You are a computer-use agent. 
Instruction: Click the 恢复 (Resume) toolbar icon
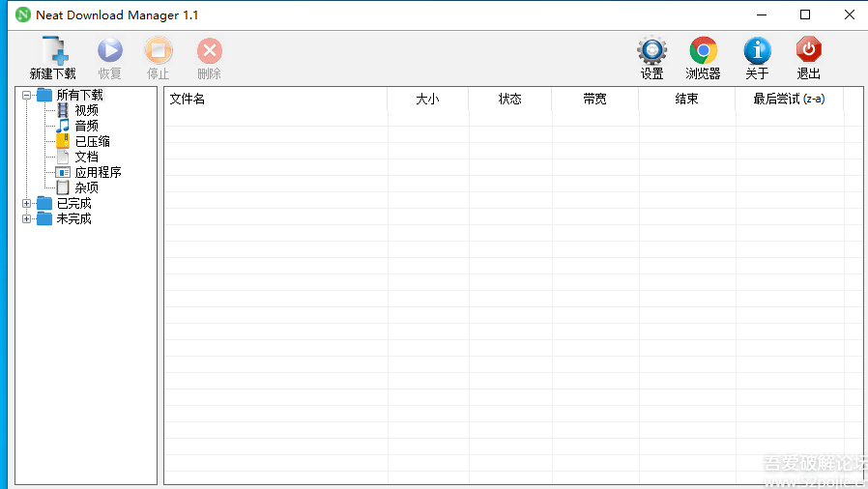point(110,52)
